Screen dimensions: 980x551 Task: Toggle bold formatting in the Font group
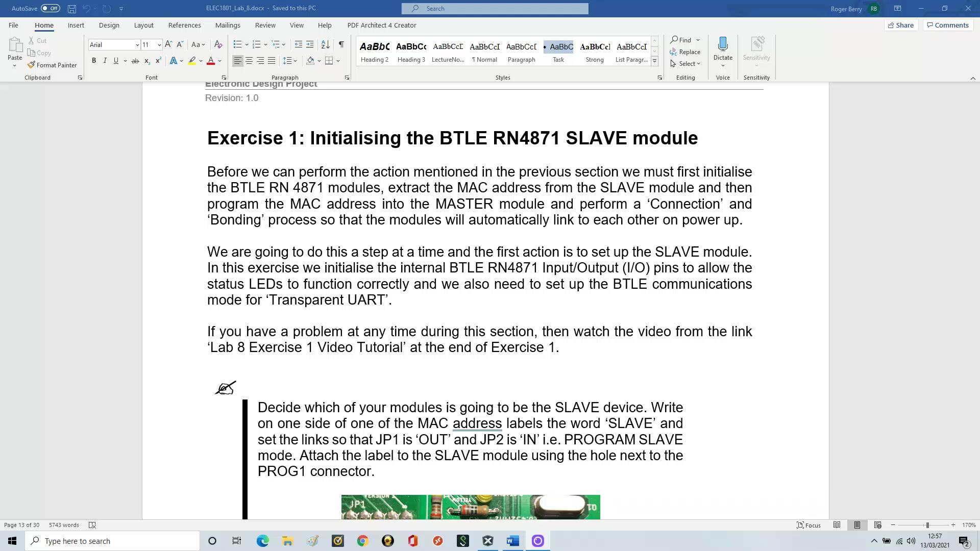tap(94, 60)
